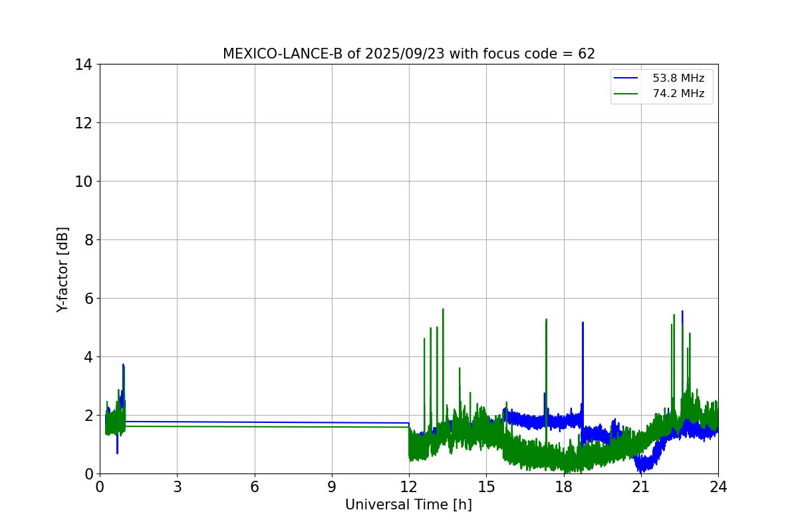Select the 74.2 MHz legend label
798x532 pixels.
[x=678, y=94]
